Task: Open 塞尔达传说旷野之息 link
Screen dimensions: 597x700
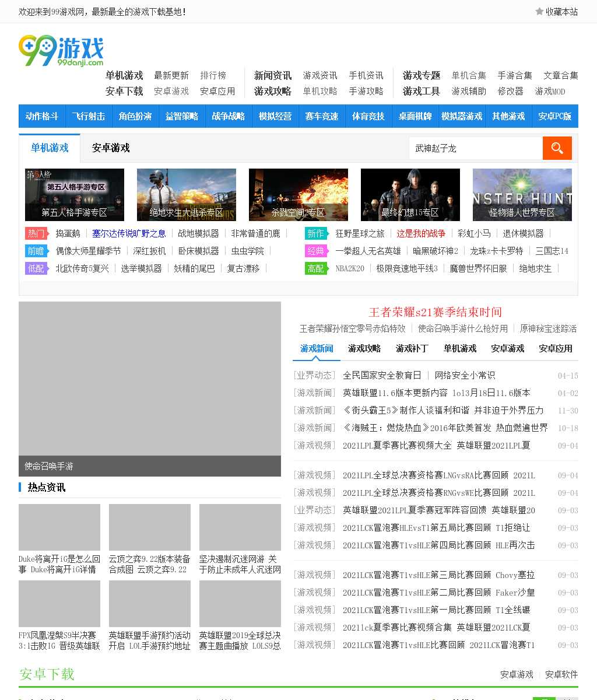Action: 129,233
